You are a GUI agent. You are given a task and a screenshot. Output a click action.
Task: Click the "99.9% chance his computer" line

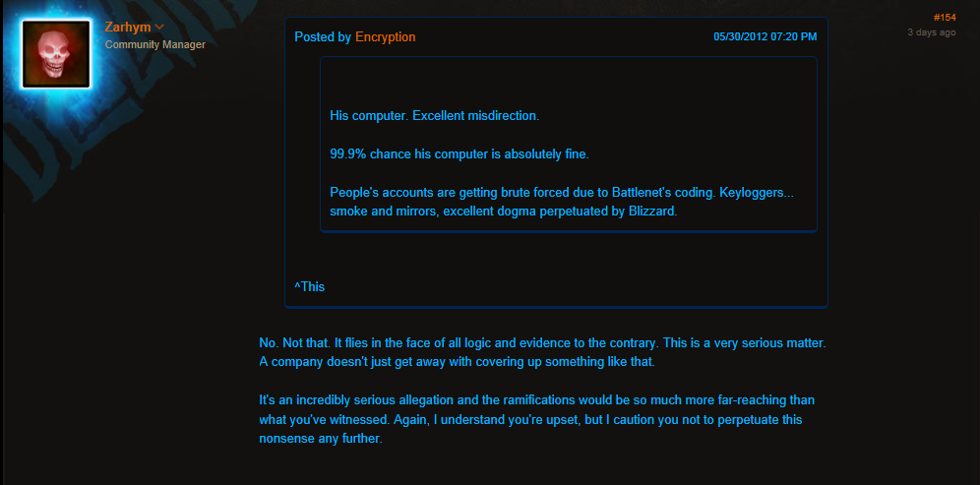click(459, 154)
